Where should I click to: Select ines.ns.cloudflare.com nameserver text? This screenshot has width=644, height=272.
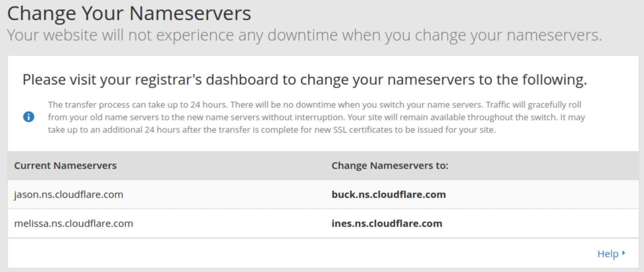tap(387, 224)
